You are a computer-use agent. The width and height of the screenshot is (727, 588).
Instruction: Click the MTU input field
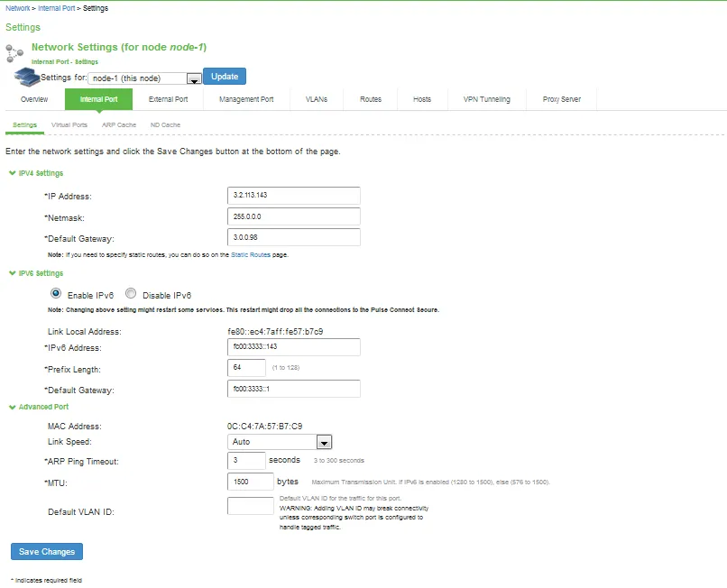pyautogui.click(x=251, y=482)
